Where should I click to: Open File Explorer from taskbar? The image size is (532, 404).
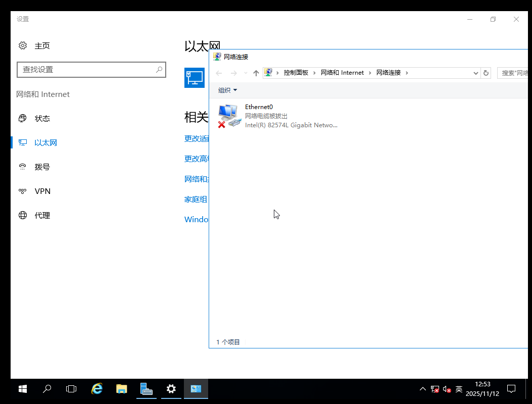[121, 389]
